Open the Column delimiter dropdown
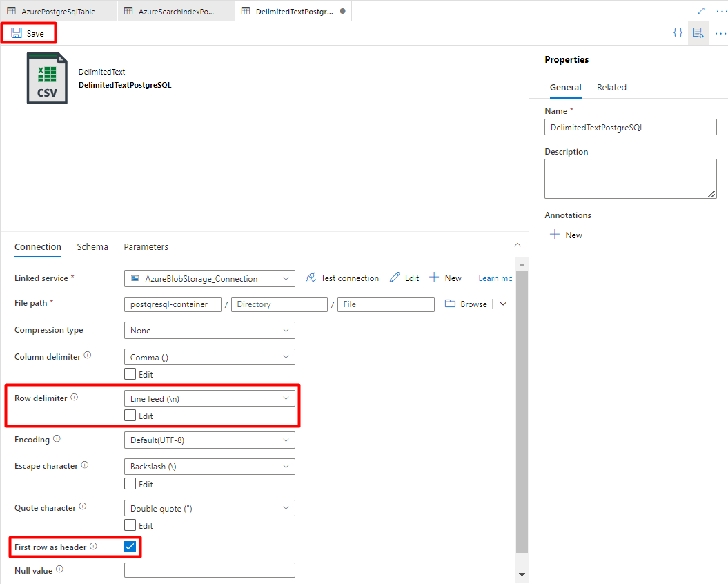 pyautogui.click(x=209, y=358)
